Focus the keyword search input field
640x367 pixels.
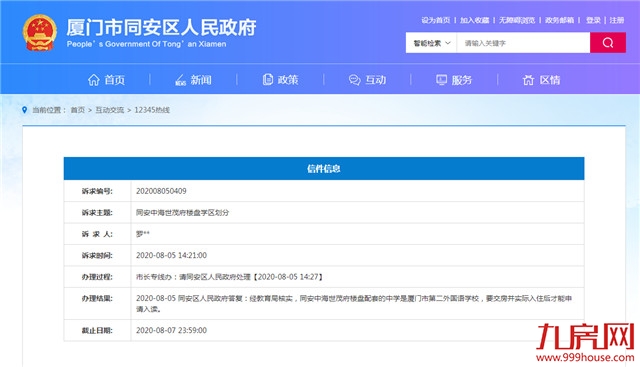(523, 43)
